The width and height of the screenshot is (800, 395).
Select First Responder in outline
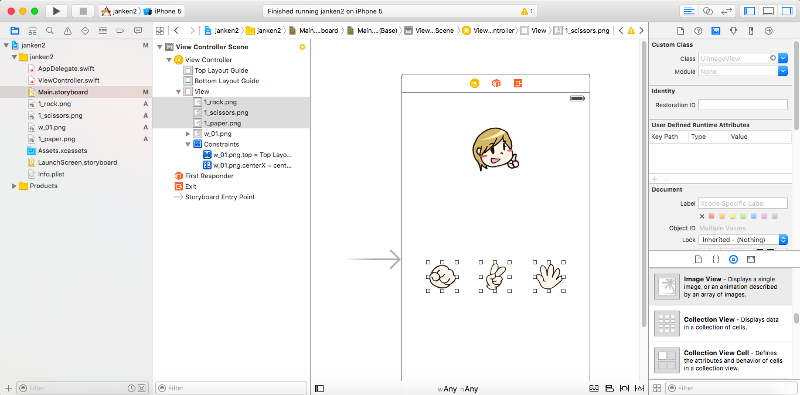(209, 176)
